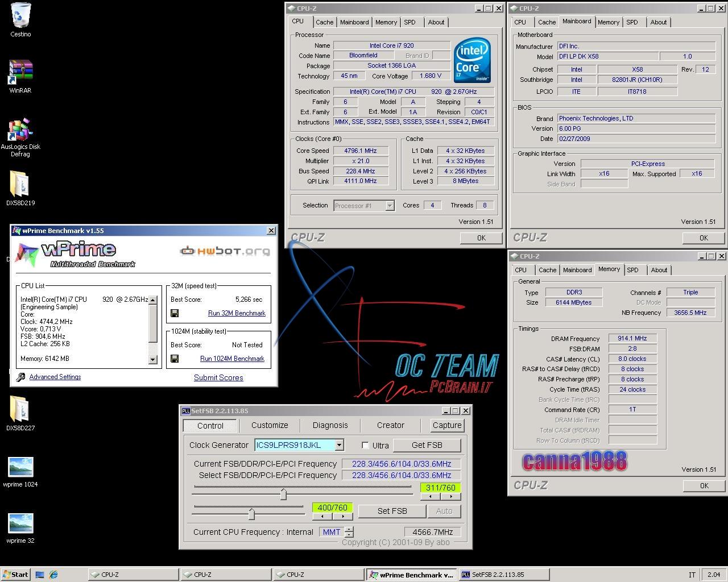Click the SetFSB title bar icon
728x582 pixels.
pyautogui.click(x=185, y=411)
